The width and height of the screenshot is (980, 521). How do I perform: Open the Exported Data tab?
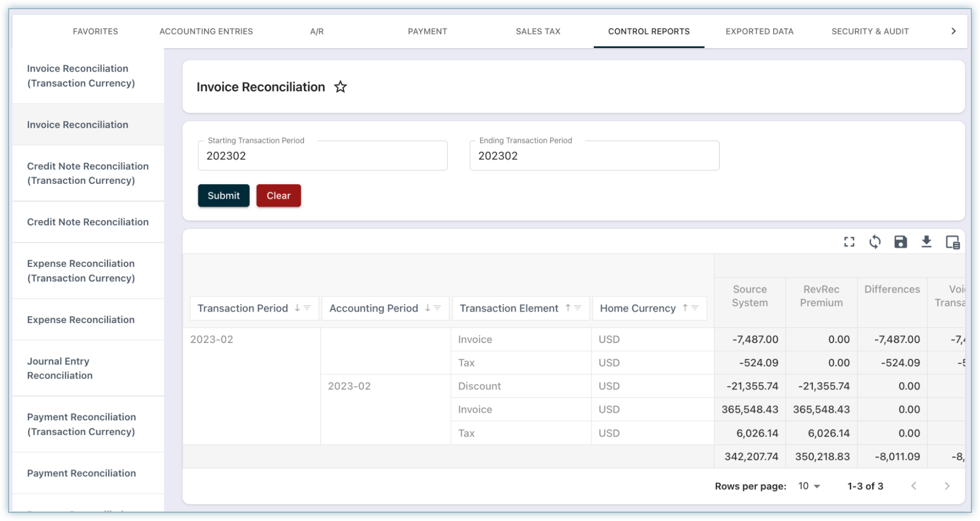click(x=759, y=31)
